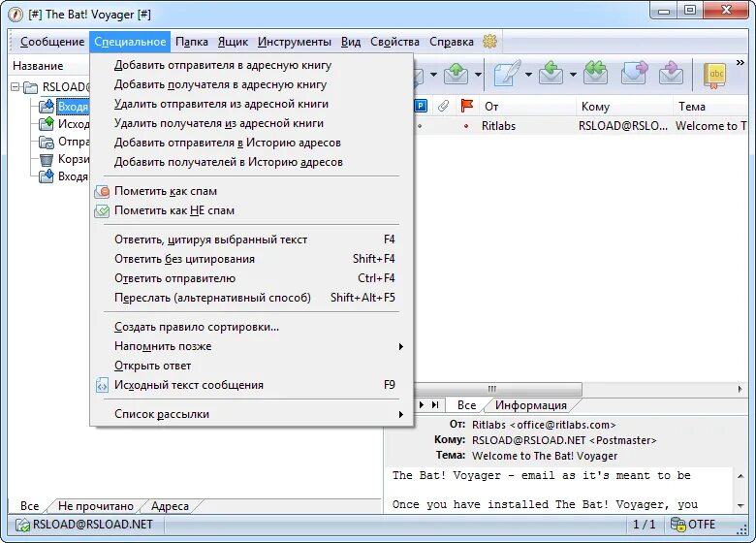Choose 'Пометить как НЕ спам' entry
756x543 pixels.
(x=252, y=210)
